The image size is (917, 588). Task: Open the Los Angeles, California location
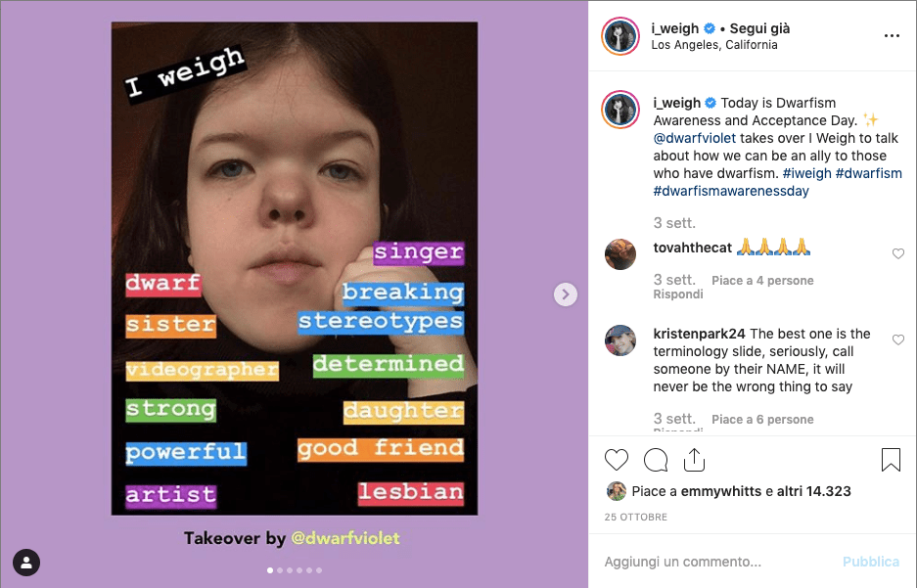(x=714, y=45)
